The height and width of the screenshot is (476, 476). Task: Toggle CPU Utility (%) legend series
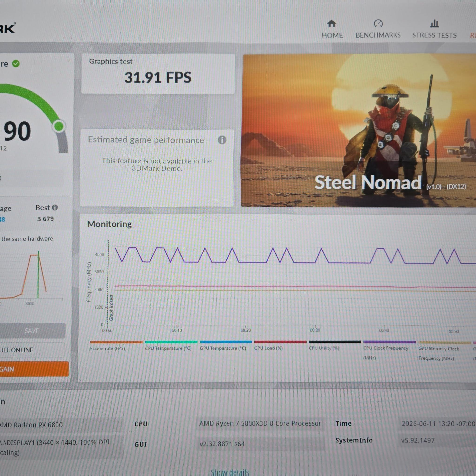pyautogui.click(x=335, y=345)
